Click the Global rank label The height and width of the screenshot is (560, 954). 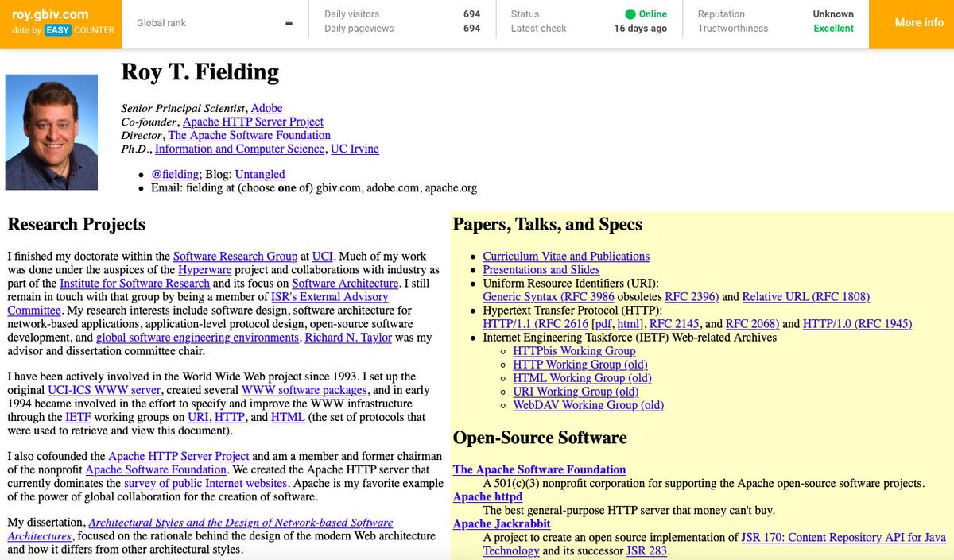pyautogui.click(x=161, y=23)
